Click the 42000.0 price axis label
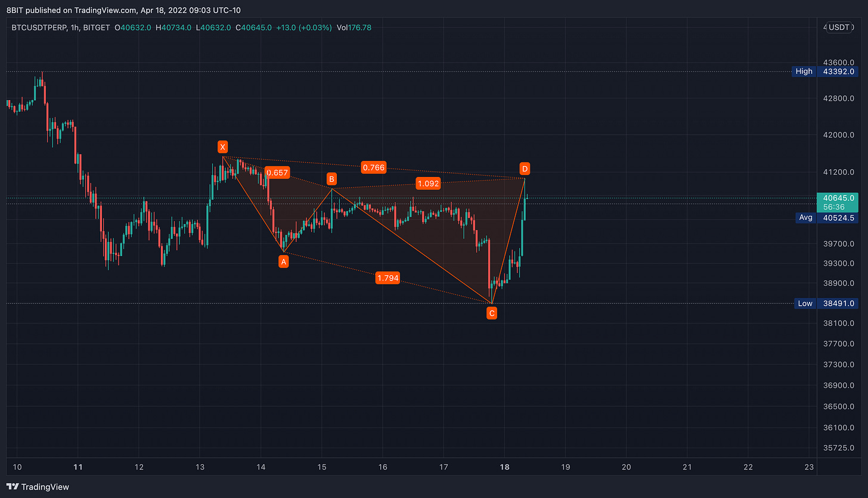The image size is (868, 498). click(839, 135)
